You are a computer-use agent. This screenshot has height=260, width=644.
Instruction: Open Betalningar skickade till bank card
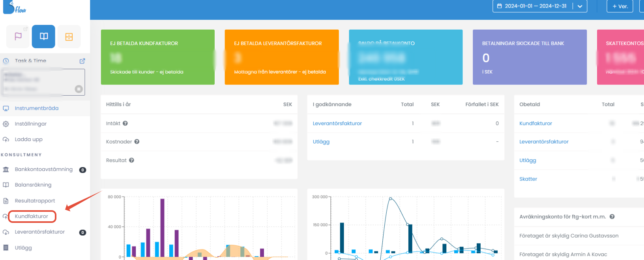530,57
